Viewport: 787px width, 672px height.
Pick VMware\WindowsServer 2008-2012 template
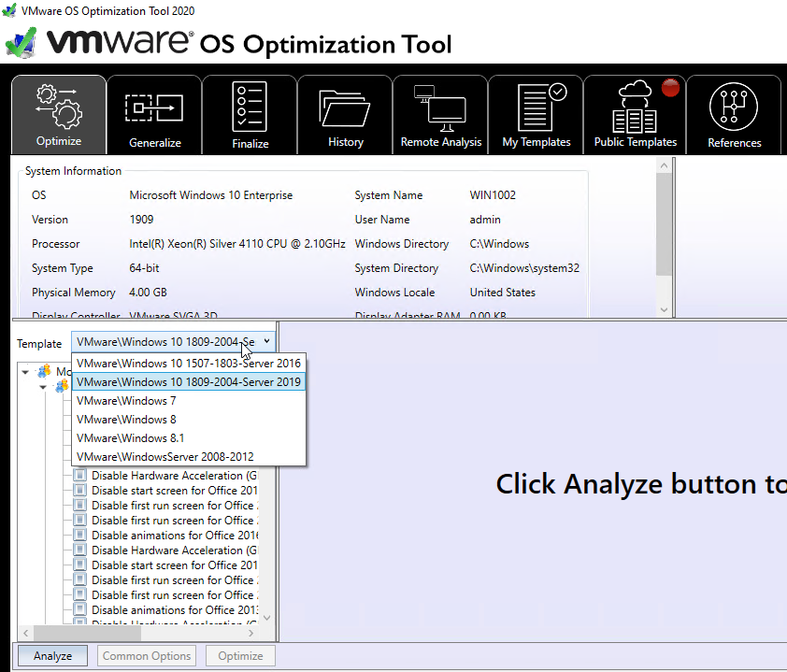pyautogui.click(x=189, y=457)
